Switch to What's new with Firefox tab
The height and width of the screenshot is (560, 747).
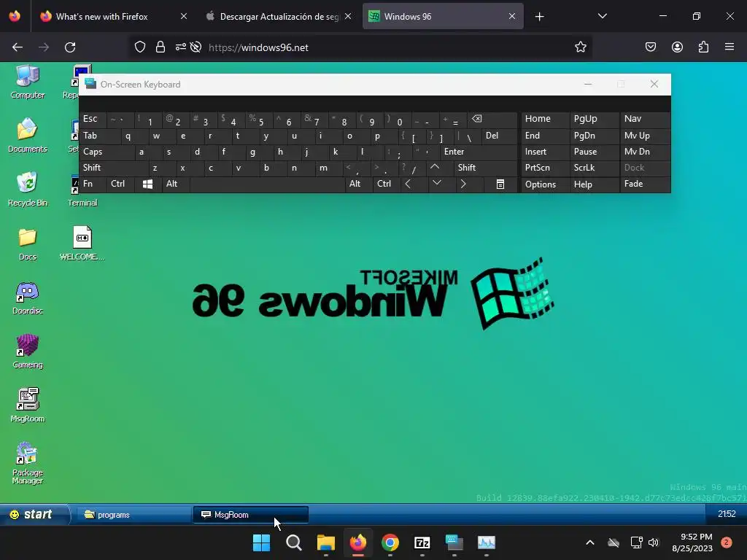(113, 16)
